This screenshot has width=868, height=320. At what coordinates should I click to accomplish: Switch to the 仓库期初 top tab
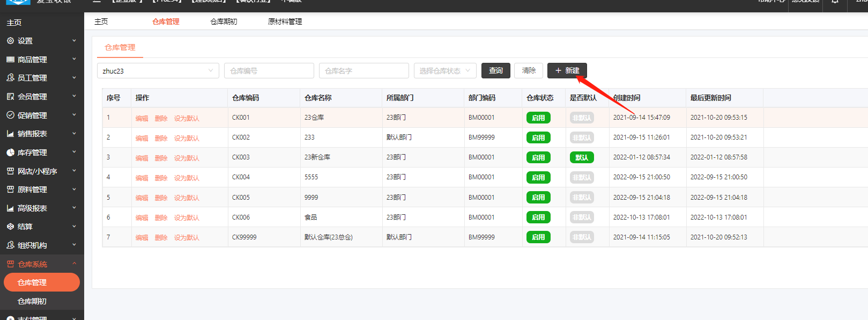click(x=224, y=21)
